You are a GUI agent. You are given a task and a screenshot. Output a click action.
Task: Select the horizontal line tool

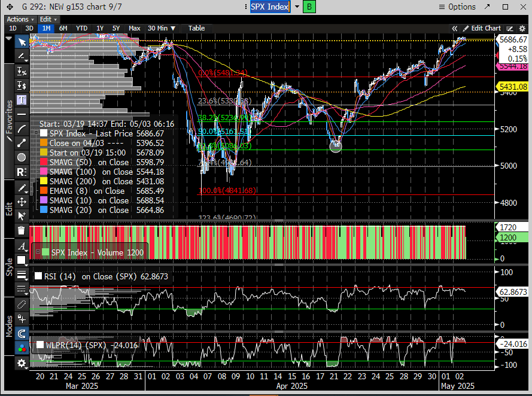point(22,114)
